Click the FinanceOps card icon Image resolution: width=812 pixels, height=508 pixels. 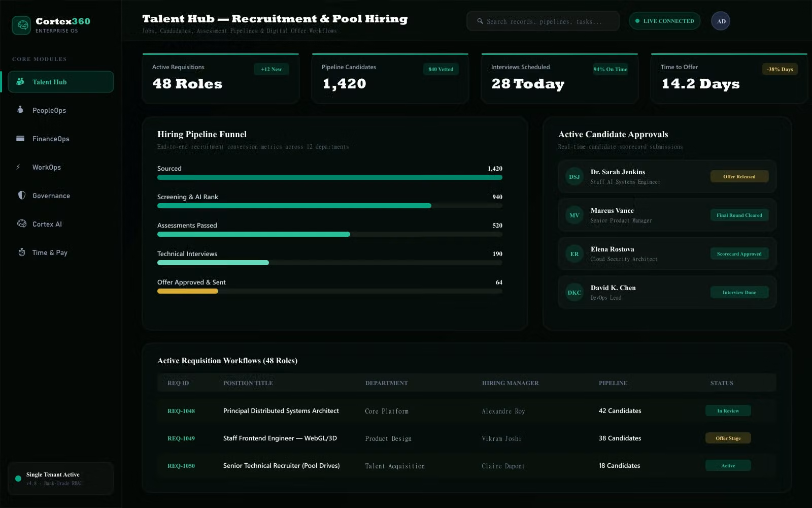pyautogui.click(x=20, y=138)
